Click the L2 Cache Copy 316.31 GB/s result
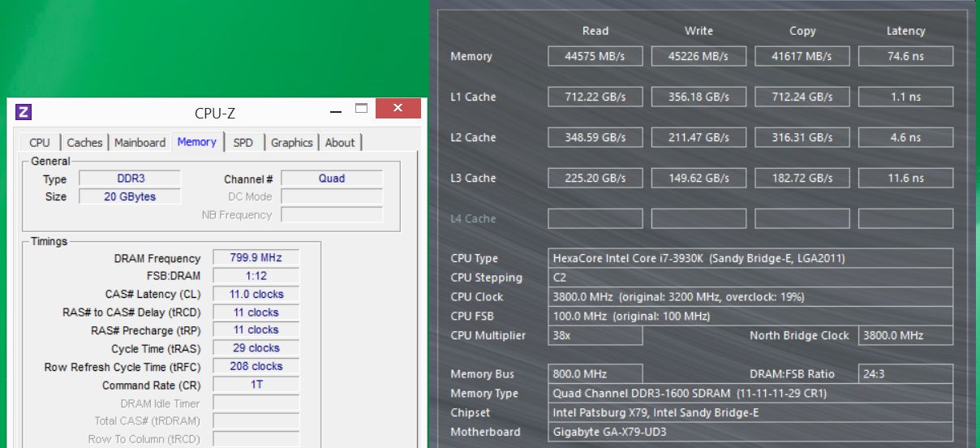This screenshot has height=448, width=980. click(802, 137)
